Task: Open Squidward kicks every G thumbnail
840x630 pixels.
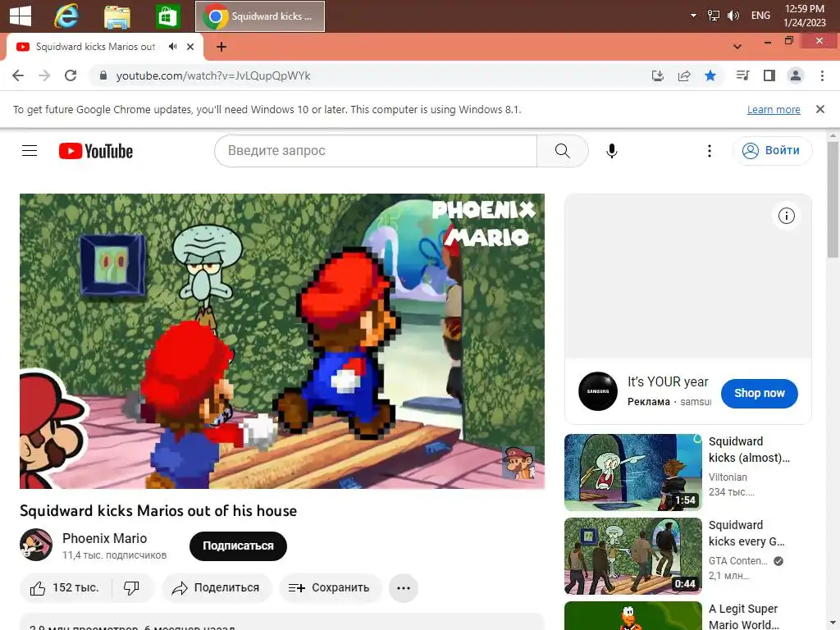Action: click(x=632, y=556)
